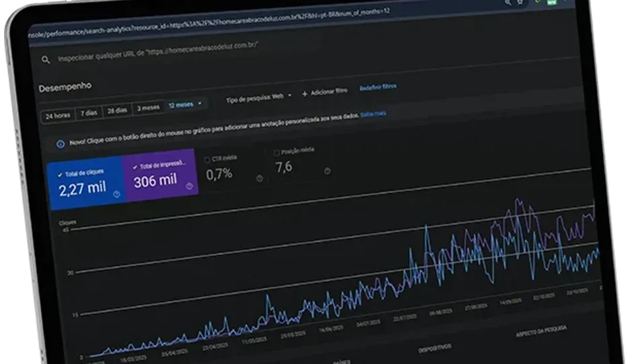Switch to the 3 meses date range
The width and height of the screenshot is (630, 364).
coord(147,108)
